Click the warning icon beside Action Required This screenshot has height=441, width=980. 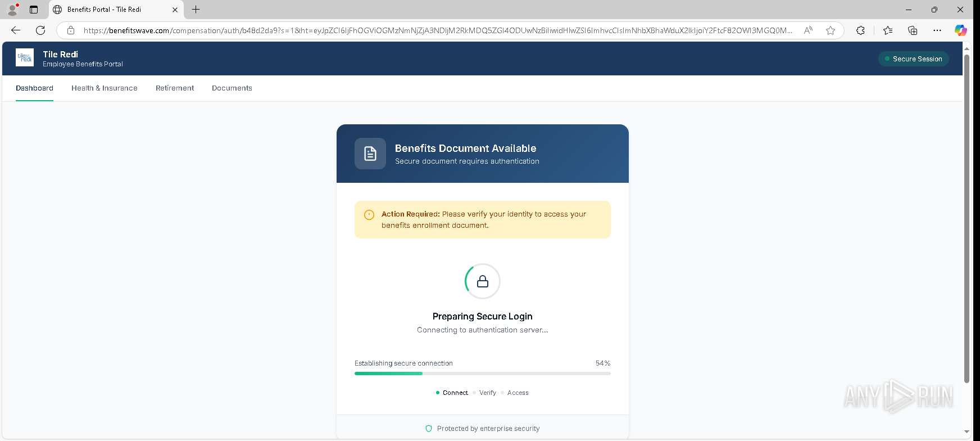pos(369,215)
